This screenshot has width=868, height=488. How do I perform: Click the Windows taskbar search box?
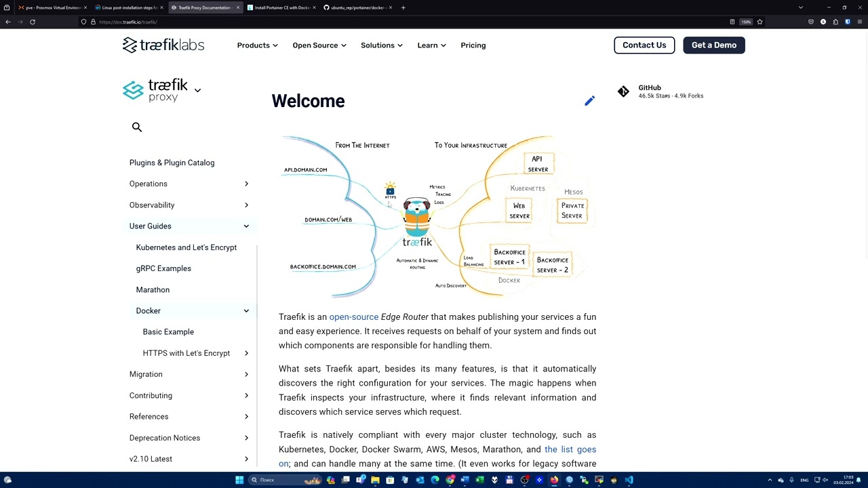(285, 480)
